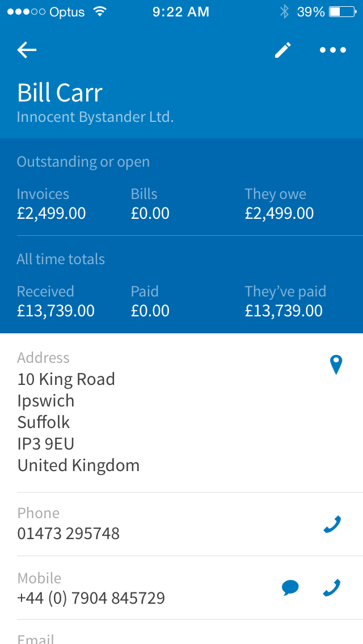Tap They've paid £13,739.00 total
The image size is (363, 644).
[x=284, y=311]
